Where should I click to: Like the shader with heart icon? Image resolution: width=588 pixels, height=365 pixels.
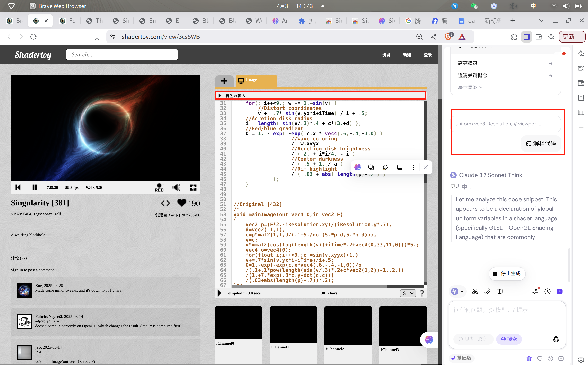[182, 203]
